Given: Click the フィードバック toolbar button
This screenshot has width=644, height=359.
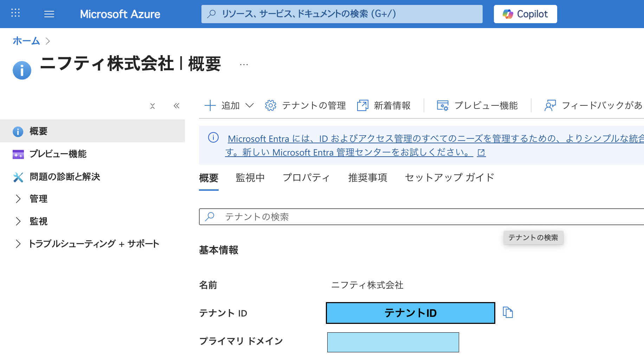Looking at the screenshot, I should 594,105.
